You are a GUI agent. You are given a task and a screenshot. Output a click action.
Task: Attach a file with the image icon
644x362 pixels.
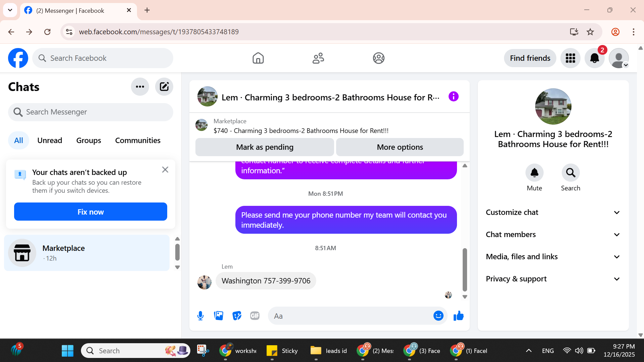point(219,316)
